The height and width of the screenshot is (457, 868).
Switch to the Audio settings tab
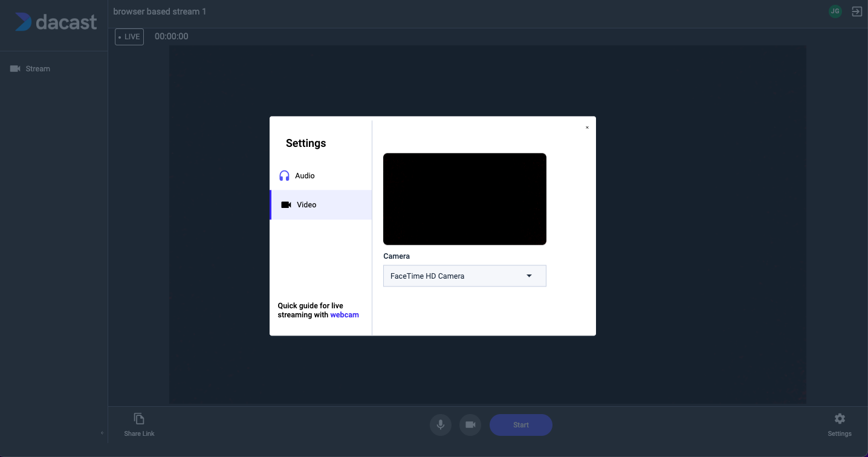[x=304, y=175]
